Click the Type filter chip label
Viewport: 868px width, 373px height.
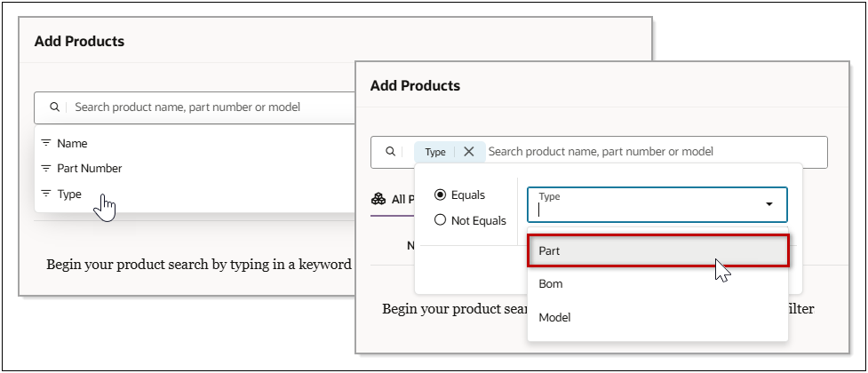(x=435, y=152)
